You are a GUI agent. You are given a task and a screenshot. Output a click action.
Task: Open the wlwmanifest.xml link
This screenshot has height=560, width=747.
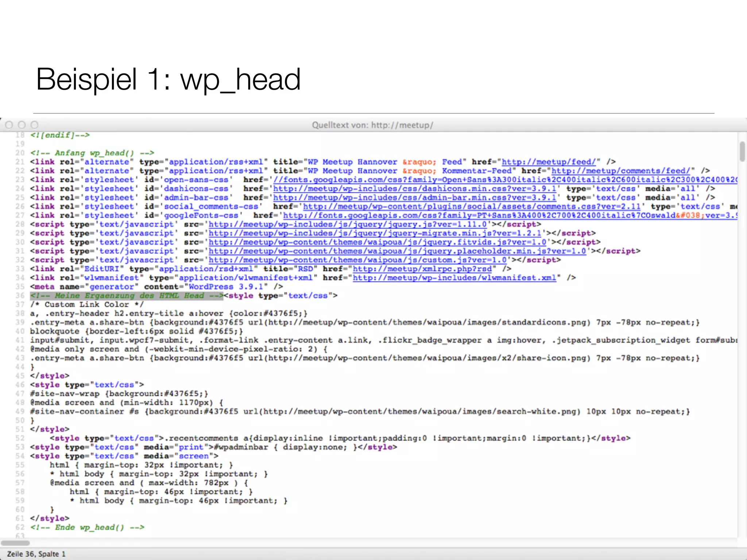[x=454, y=278]
